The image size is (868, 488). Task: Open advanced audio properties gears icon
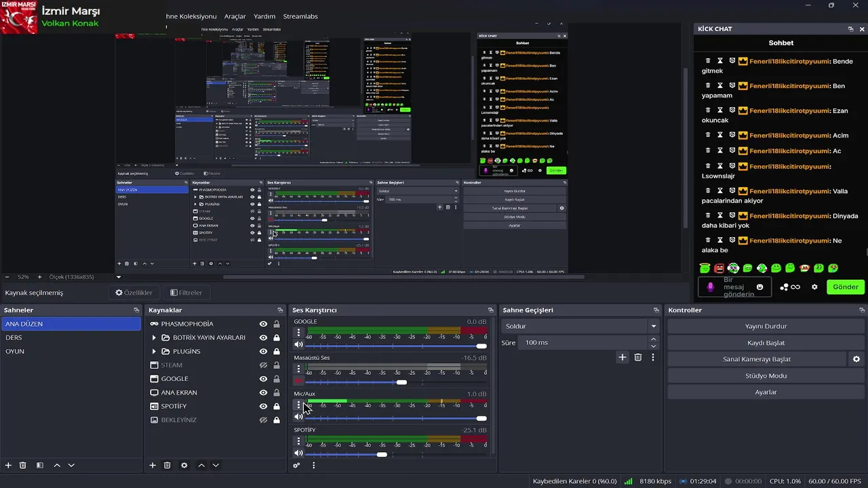(296, 466)
